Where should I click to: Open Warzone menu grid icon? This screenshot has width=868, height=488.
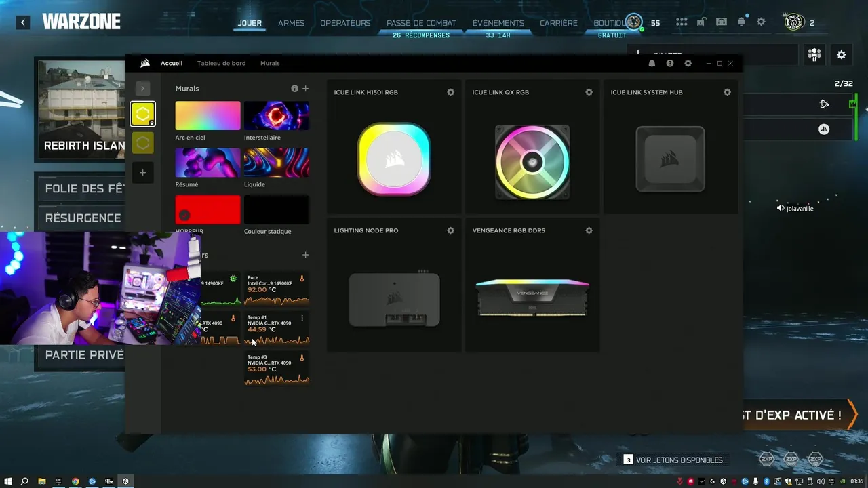click(x=682, y=22)
